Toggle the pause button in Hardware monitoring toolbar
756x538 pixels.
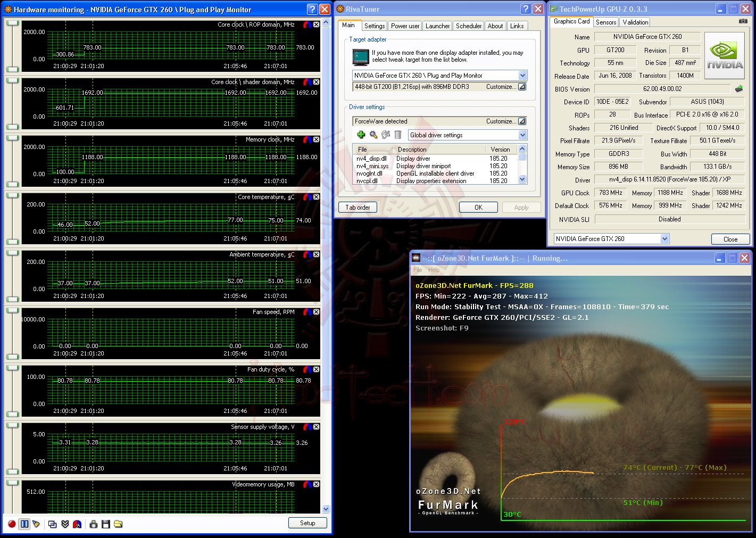tap(24, 524)
